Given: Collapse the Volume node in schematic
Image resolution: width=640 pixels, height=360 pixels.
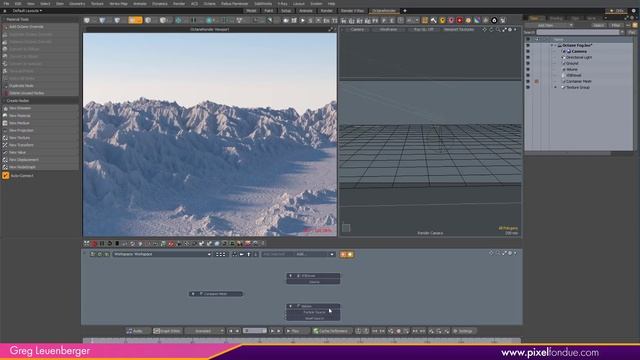Looking at the screenshot, I should 291,306.
